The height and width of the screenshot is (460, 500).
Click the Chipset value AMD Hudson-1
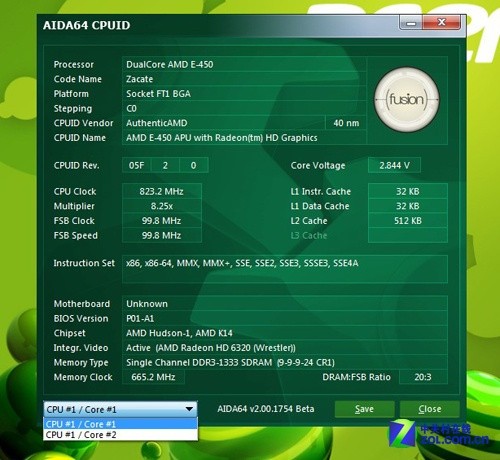click(285, 333)
